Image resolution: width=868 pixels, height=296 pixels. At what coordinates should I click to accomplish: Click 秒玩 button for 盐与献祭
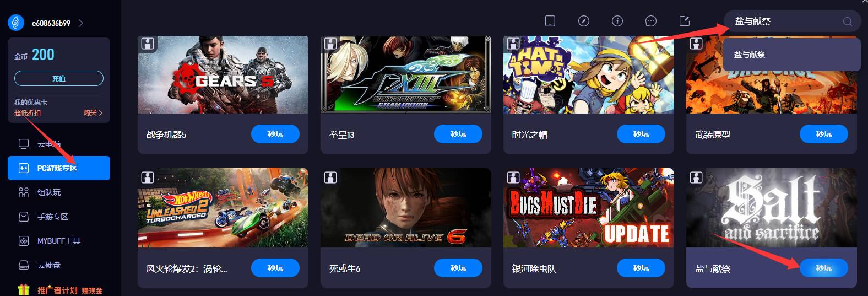pos(824,268)
